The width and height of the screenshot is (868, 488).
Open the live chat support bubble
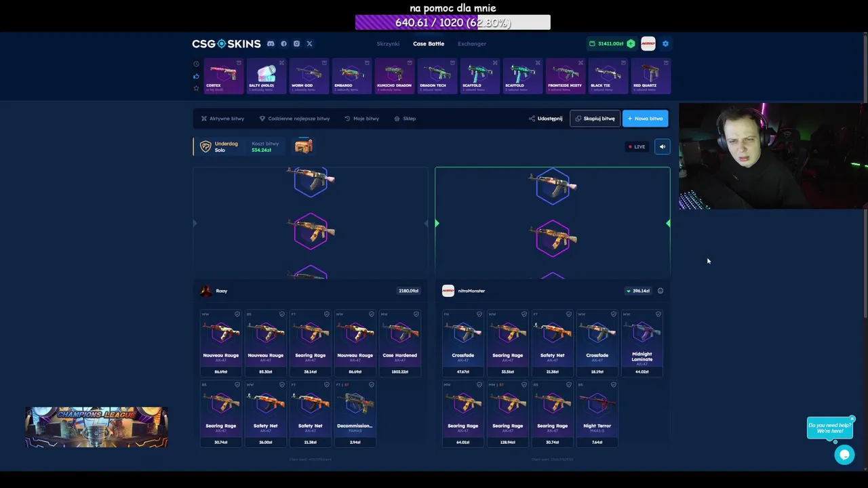point(844,455)
